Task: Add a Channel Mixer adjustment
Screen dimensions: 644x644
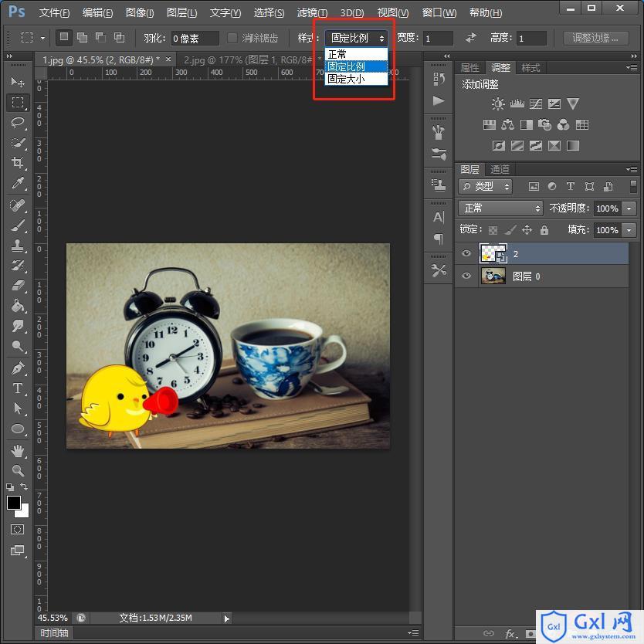Action: pos(563,124)
